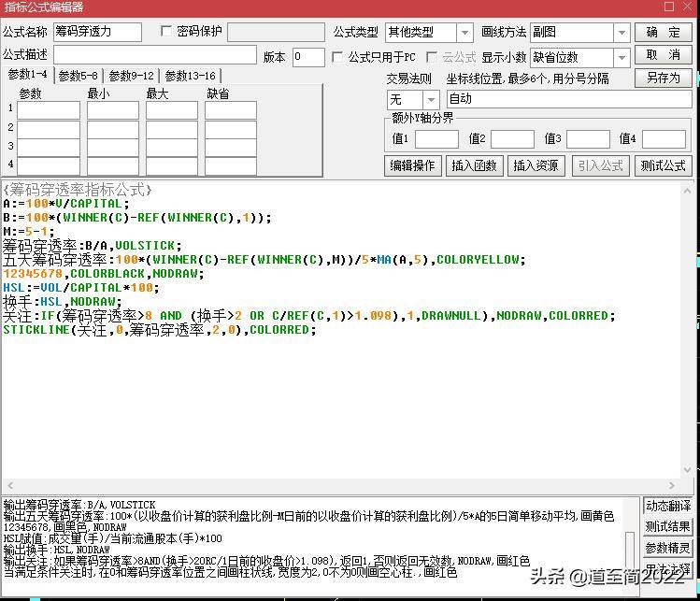Select the 动态翻译 dynamic translation button

click(668, 506)
